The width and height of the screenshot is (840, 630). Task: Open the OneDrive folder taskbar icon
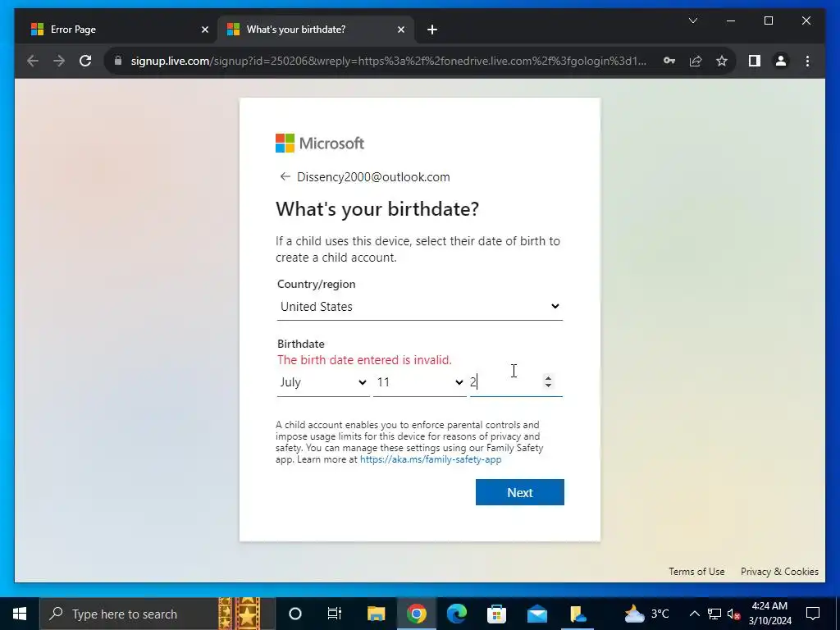(x=577, y=614)
